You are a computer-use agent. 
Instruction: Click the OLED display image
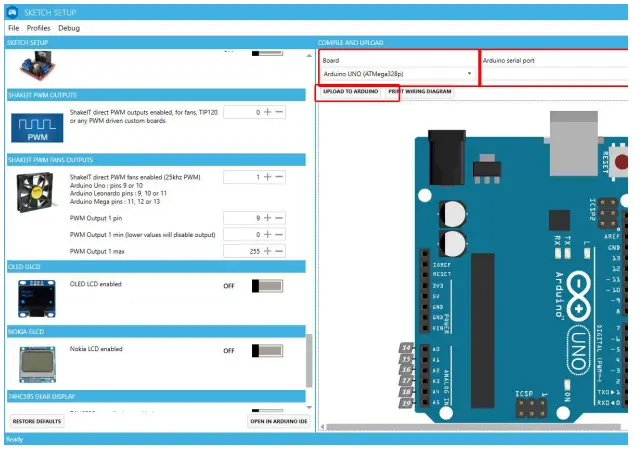tap(36, 299)
